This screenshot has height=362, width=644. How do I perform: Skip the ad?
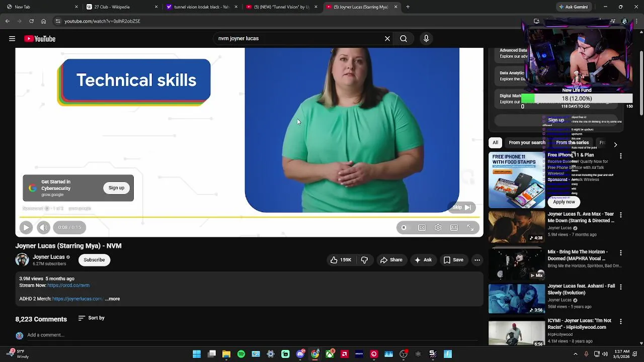point(461,207)
